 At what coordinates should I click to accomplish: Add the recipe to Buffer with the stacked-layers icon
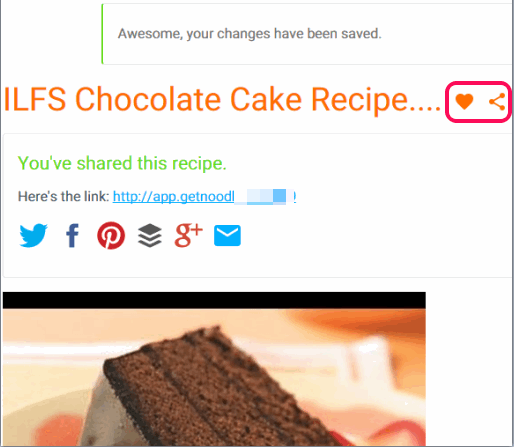pos(150,235)
